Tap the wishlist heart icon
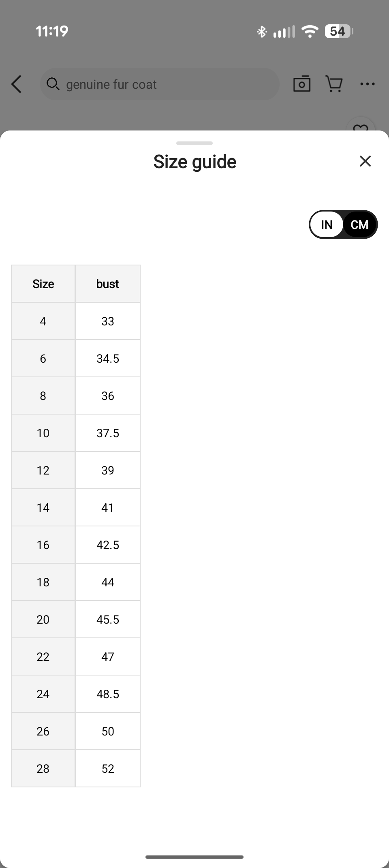The width and height of the screenshot is (389, 868). click(x=361, y=127)
